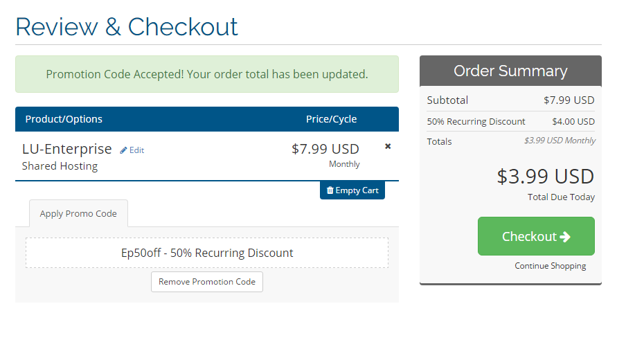
Task: Click the arrow icon on Checkout button
Action: pyautogui.click(x=565, y=237)
